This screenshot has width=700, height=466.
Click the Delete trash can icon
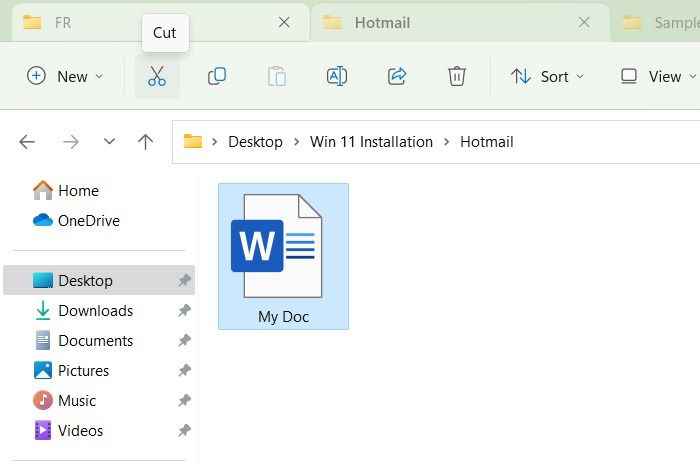[x=457, y=76]
